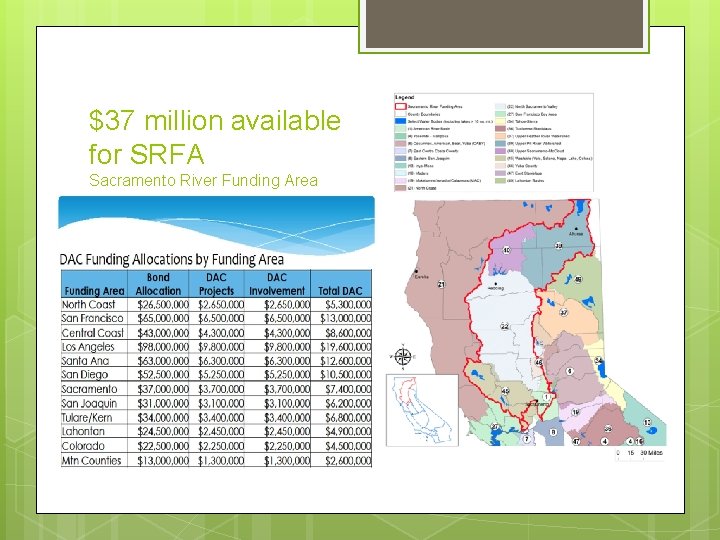
Task: Select the "Colorado" row label
Action: (83, 446)
